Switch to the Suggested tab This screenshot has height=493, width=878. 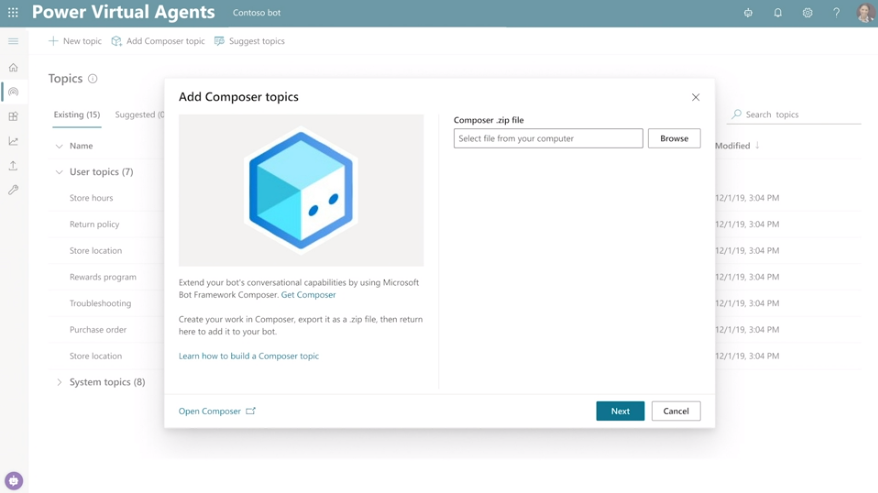(139, 114)
